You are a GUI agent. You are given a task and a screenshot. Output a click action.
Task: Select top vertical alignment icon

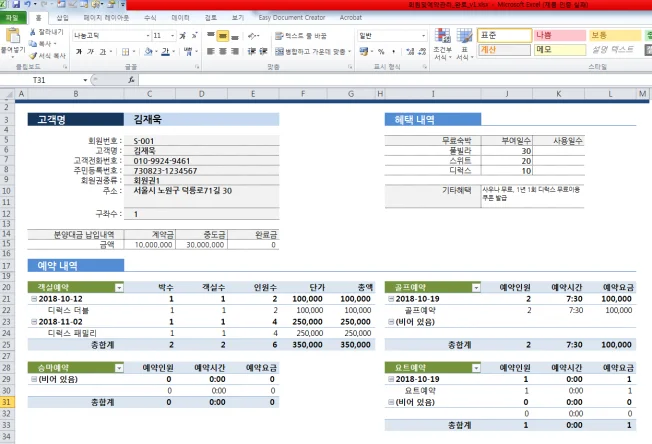(x=211, y=36)
